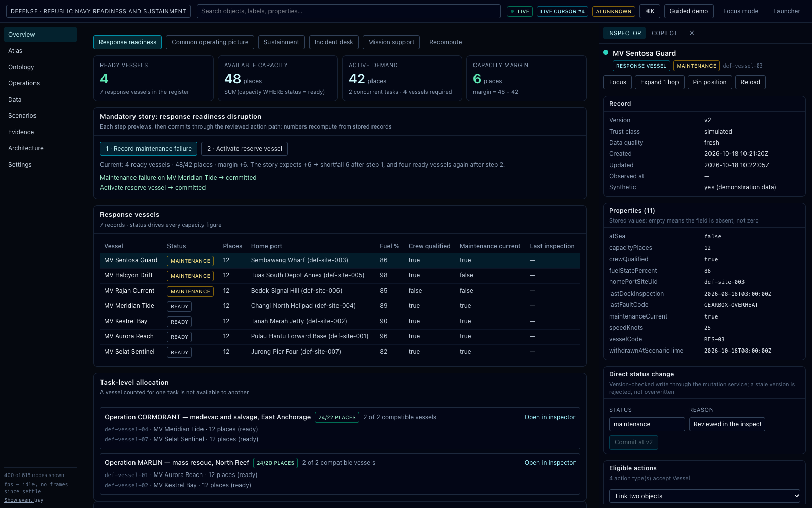Click the Recompute button
The width and height of the screenshot is (812, 508).
tap(446, 42)
